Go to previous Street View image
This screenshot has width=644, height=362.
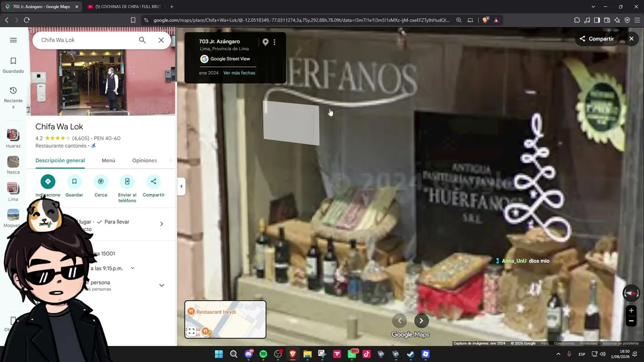click(x=399, y=320)
